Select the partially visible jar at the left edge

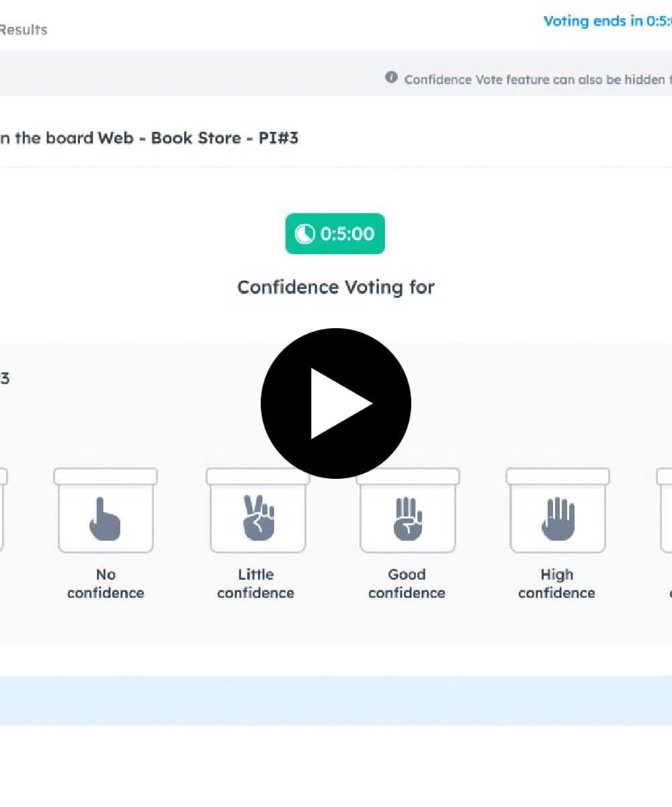pos(3,510)
